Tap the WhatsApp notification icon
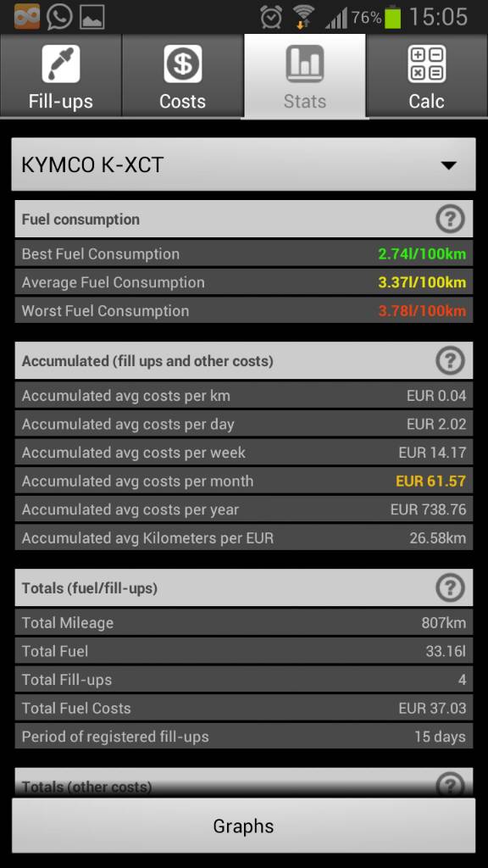 [x=59, y=17]
